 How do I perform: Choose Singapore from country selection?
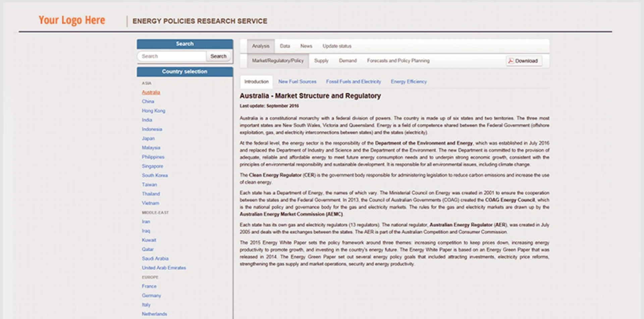click(x=152, y=166)
